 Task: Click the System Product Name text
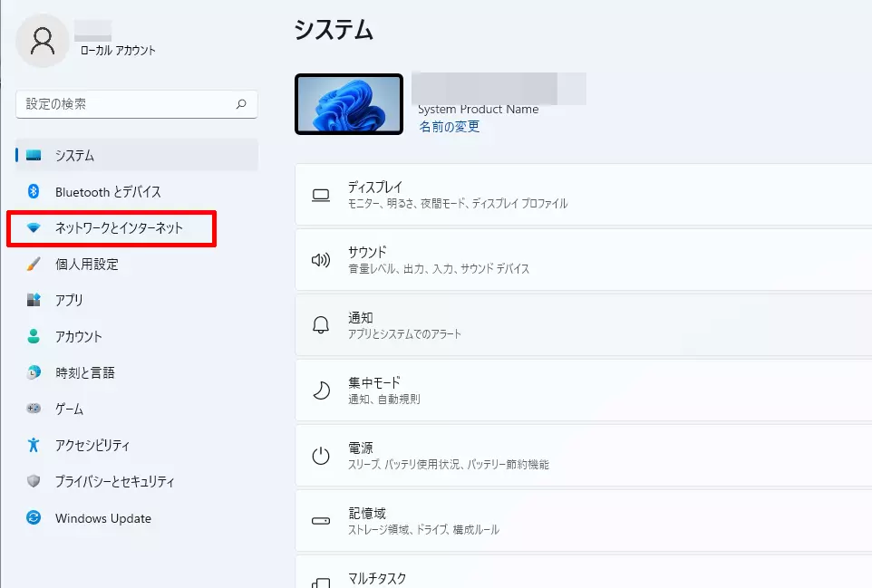click(x=479, y=110)
